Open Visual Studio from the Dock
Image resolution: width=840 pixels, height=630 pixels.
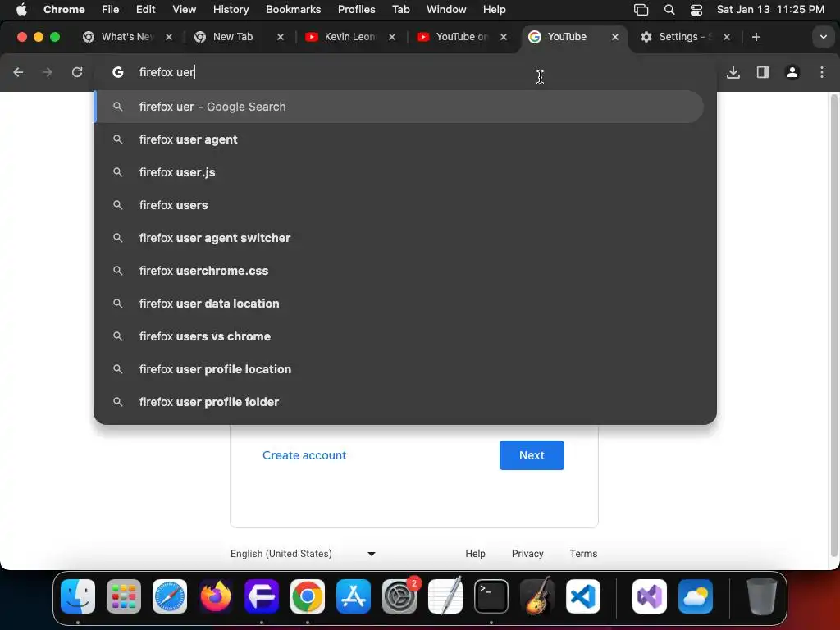650,596
